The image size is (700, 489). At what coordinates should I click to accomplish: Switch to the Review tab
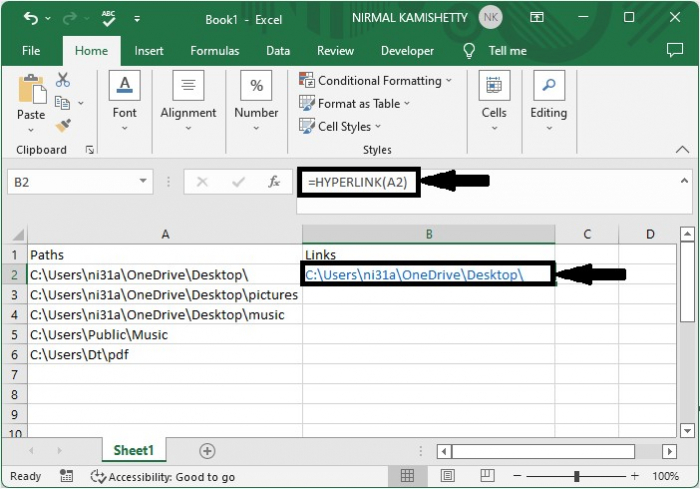(x=335, y=50)
